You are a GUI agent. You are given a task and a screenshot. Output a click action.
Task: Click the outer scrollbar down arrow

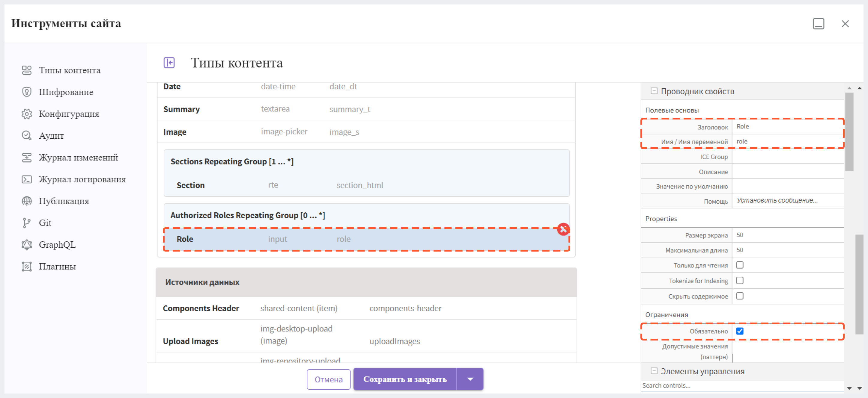tap(860, 388)
